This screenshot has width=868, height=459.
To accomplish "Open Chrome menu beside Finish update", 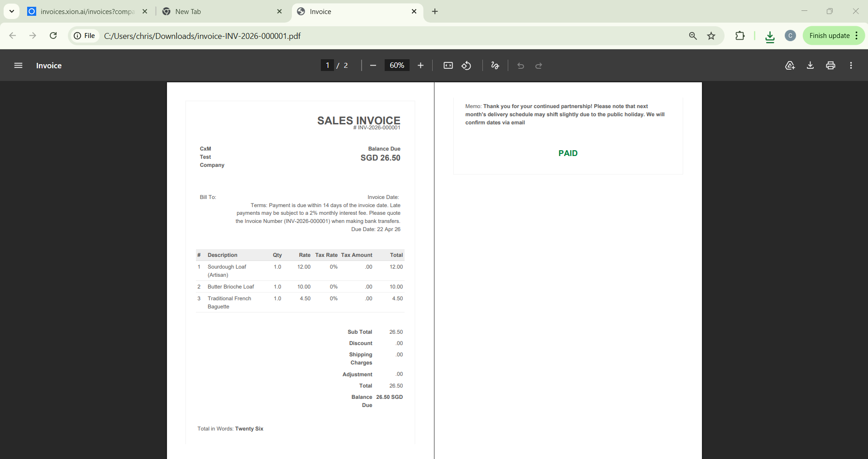I will click(x=857, y=36).
